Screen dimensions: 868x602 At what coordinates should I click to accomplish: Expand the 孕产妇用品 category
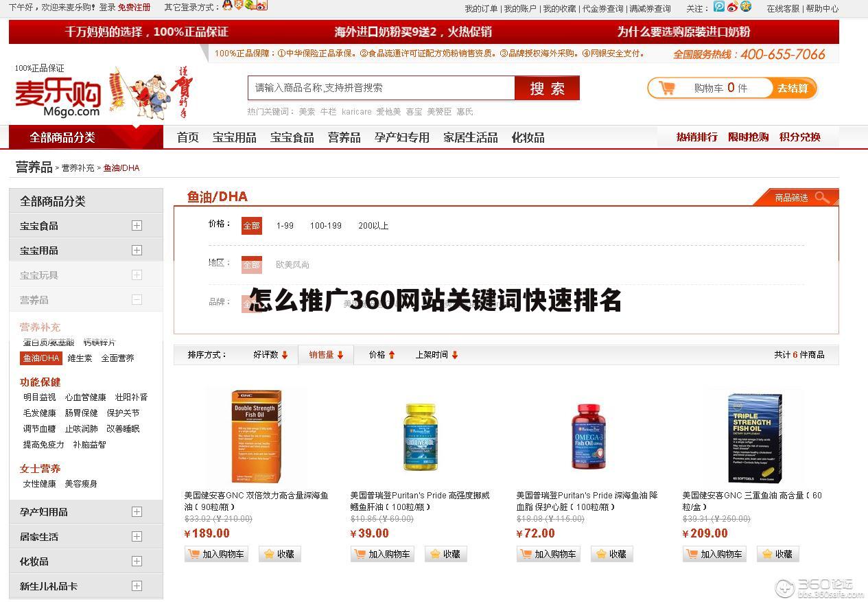(137, 512)
